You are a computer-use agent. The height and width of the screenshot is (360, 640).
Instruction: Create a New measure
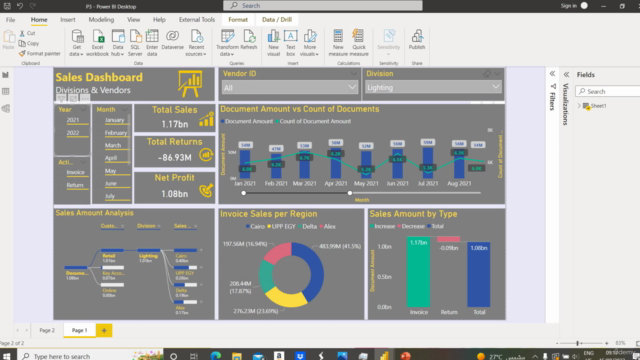coord(338,43)
